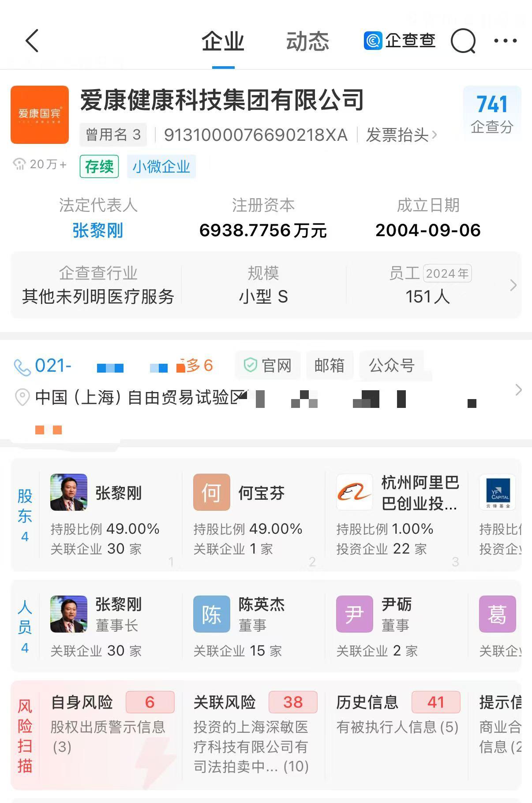Tap the 葛 avatar icon
Image resolution: width=532 pixels, height=803 pixels.
(x=498, y=614)
